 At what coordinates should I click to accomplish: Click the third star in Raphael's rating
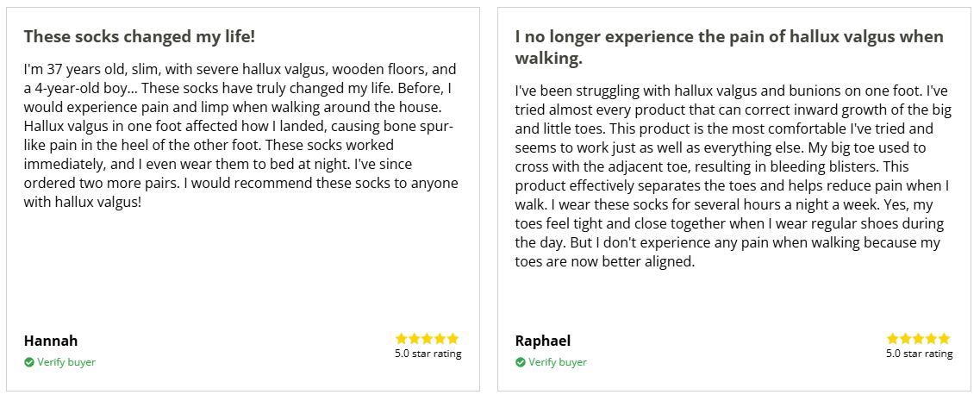pyautogui.click(x=919, y=339)
